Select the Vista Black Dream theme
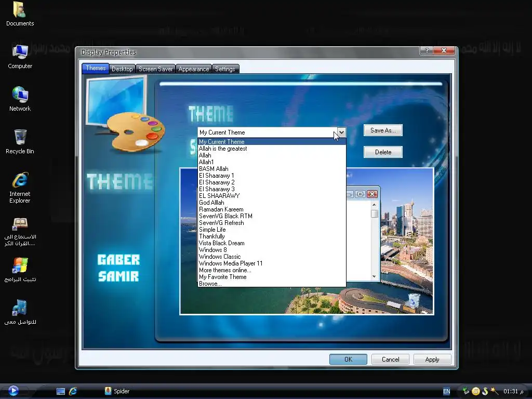 [x=272, y=243]
